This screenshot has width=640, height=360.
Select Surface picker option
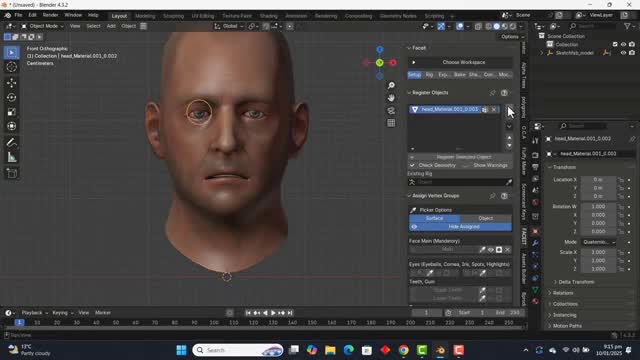[434, 218]
